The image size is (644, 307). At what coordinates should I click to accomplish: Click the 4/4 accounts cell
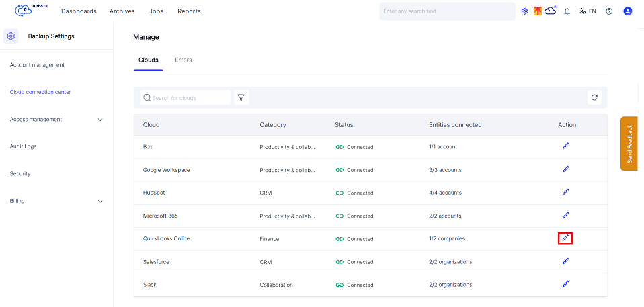[445, 193]
